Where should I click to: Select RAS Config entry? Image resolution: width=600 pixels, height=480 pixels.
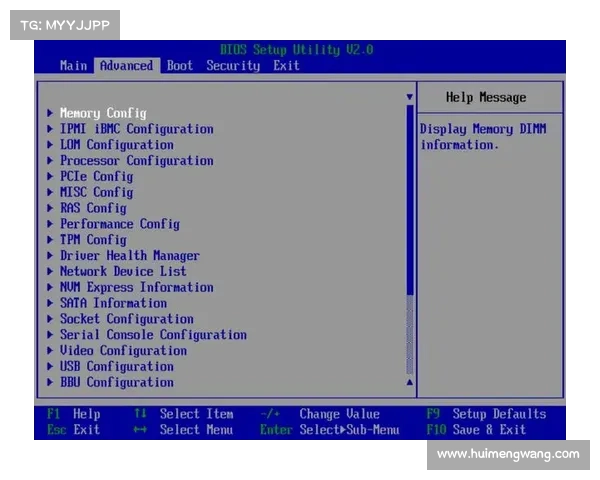93,208
